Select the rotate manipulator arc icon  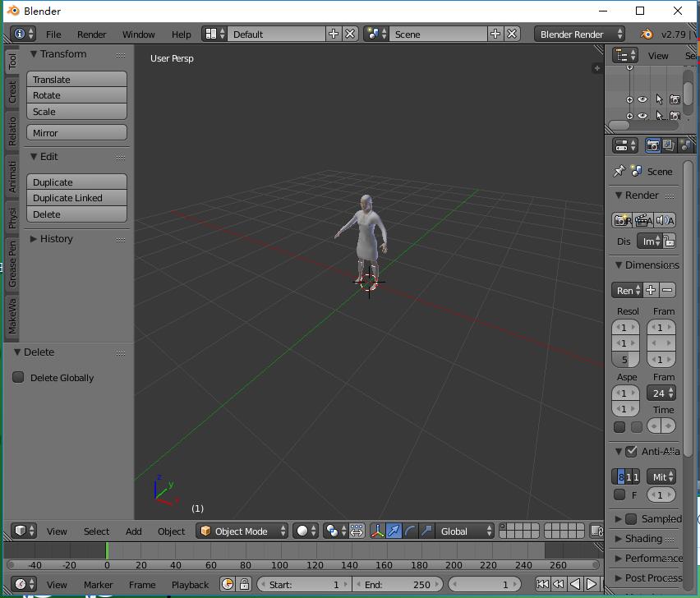(410, 531)
